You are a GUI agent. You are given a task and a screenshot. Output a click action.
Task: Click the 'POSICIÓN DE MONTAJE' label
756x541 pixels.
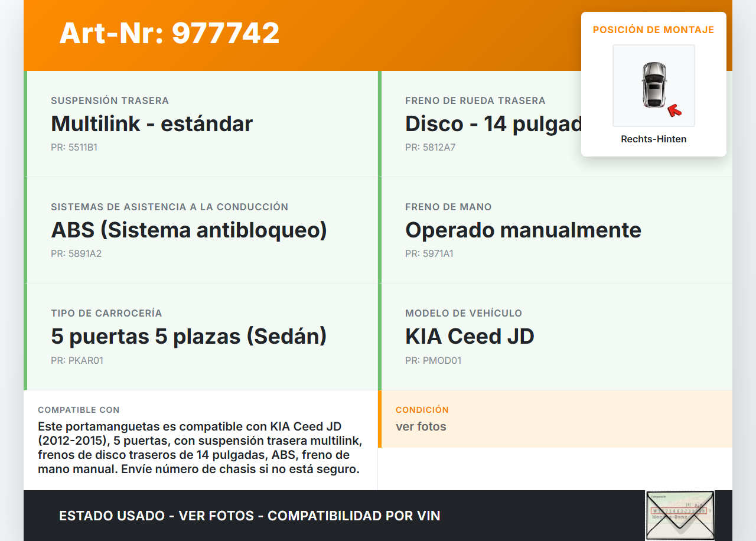point(654,30)
